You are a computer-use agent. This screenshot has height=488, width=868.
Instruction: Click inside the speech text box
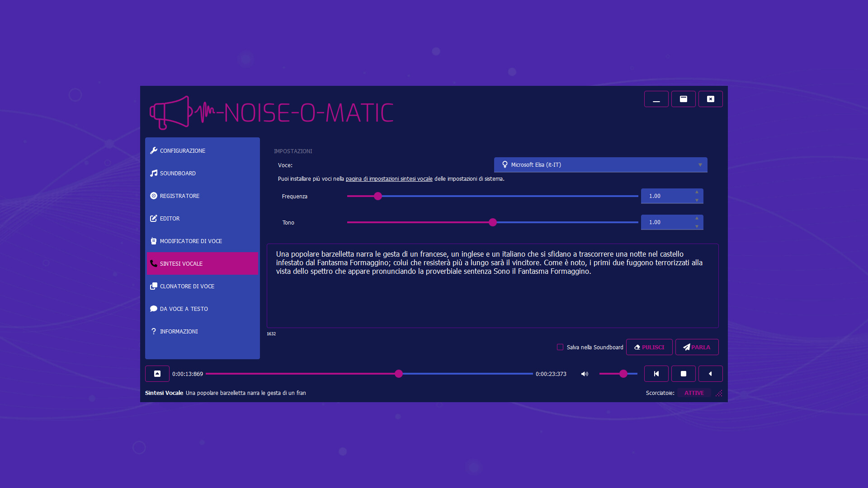(492, 298)
